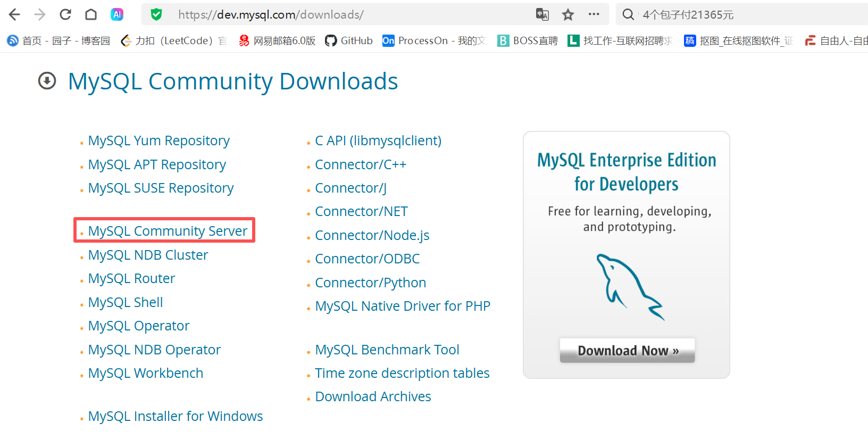Open Time zone description tables

coord(402,373)
